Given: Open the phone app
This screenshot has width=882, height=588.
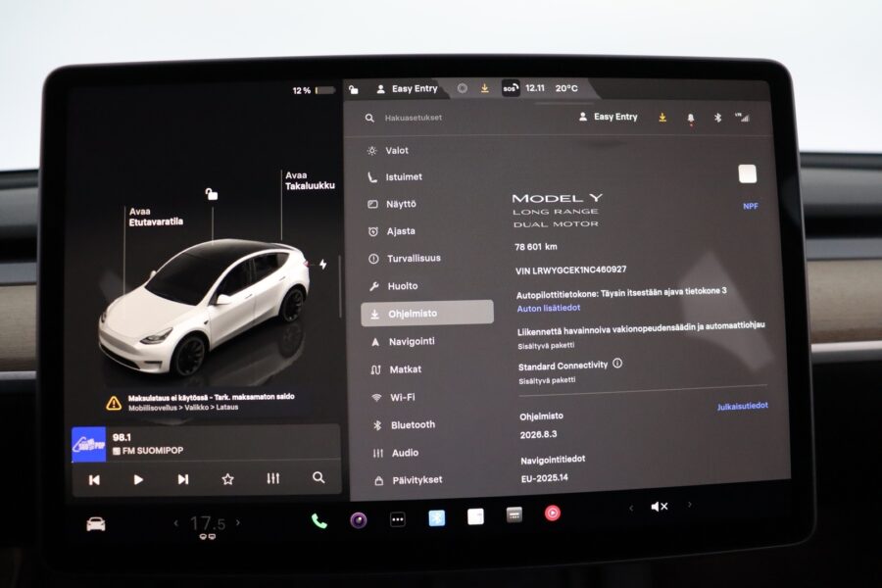Looking at the screenshot, I should click(318, 521).
